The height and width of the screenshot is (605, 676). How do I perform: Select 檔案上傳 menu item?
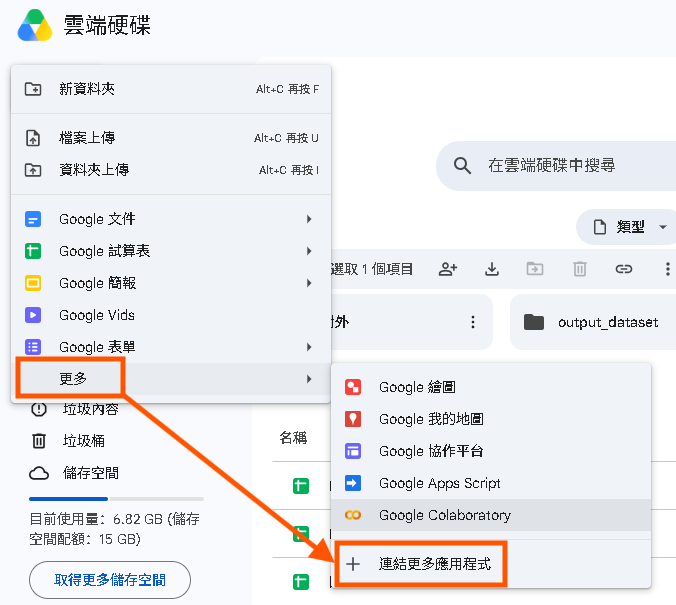point(171,138)
